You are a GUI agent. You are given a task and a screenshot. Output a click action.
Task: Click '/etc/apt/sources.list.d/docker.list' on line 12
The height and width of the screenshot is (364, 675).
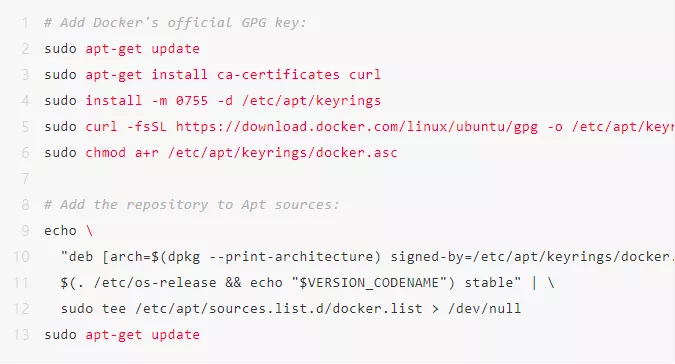click(x=279, y=308)
